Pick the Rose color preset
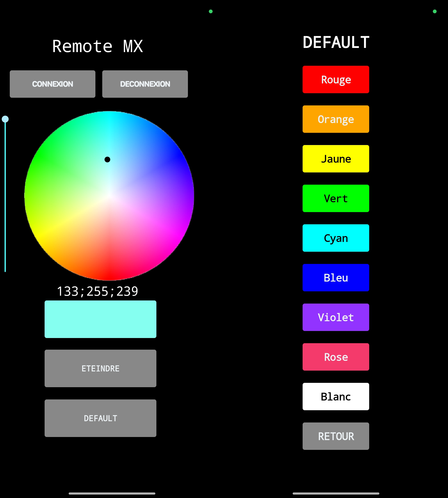This screenshot has height=498, width=448. point(336,357)
